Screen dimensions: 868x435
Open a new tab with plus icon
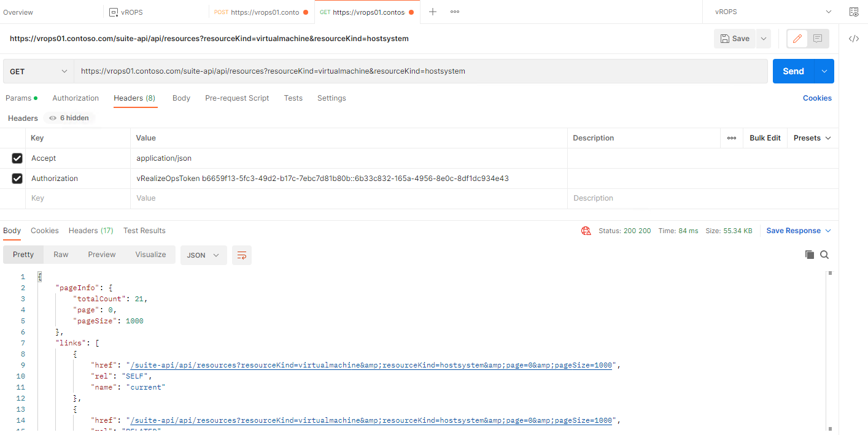pyautogui.click(x=433, y=12)
